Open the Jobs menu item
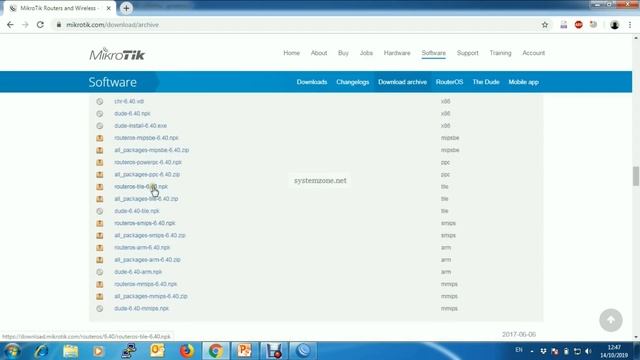Image resolution: width=640 pixels, height=360 pixels. (x=366, y=53)
